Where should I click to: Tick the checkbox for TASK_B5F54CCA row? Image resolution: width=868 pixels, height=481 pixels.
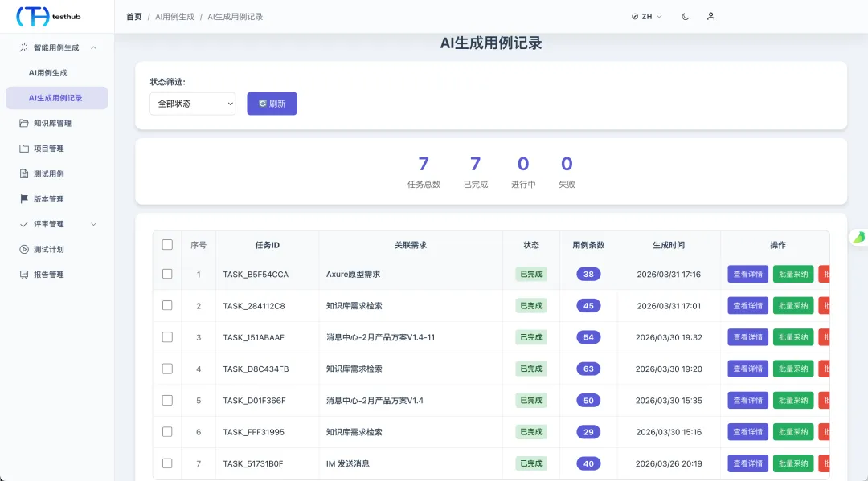pos(167,274)
